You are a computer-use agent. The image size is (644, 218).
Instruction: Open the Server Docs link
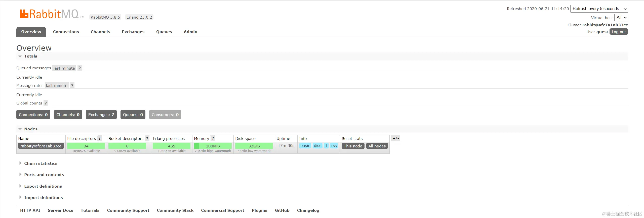coord(60,210)
